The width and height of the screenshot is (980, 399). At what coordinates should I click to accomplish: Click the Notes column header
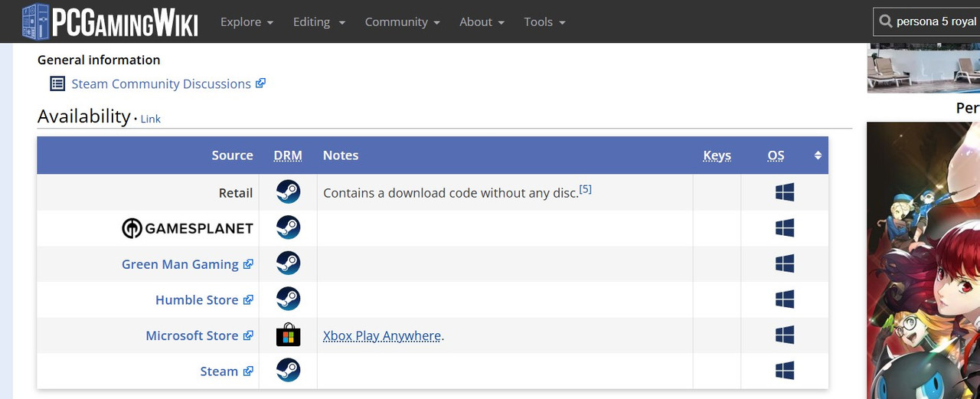pyautogui.click(x=341, y=155)
